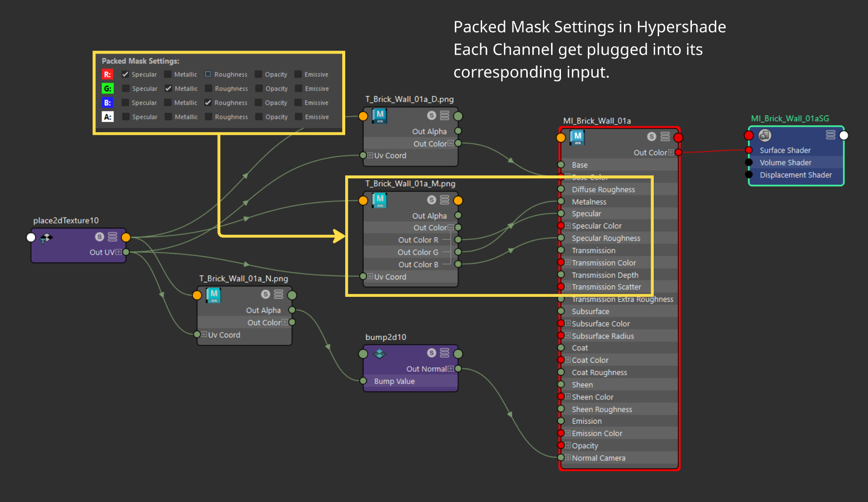
Task: Click the Out Color G output port
Action: 458,252
